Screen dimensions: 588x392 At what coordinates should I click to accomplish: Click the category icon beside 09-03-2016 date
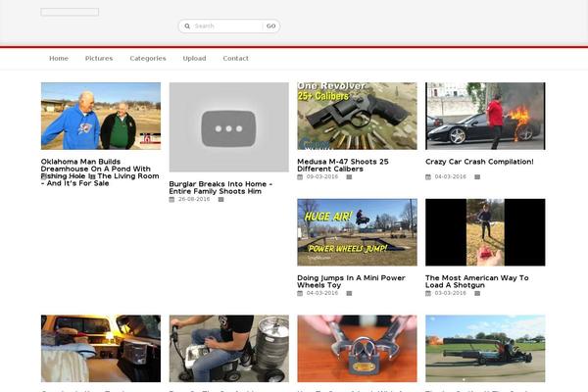pos(349,177)
